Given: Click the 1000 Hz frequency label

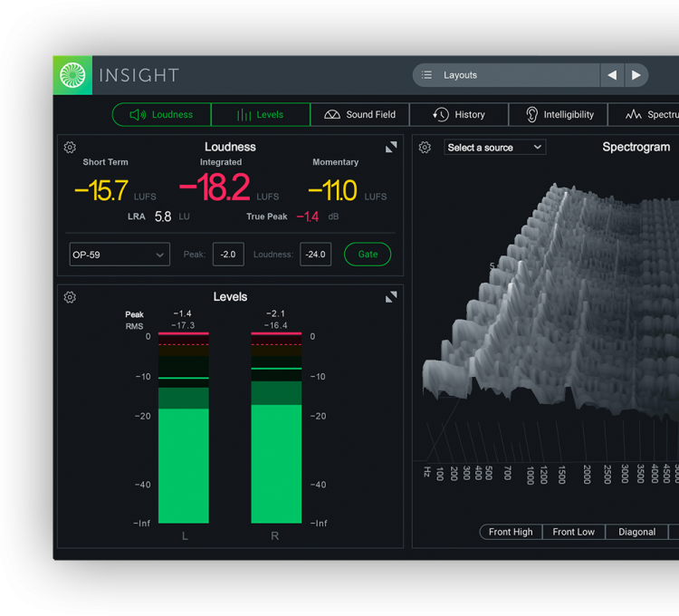Looking at the screenshot, I should tap(530, 476).
